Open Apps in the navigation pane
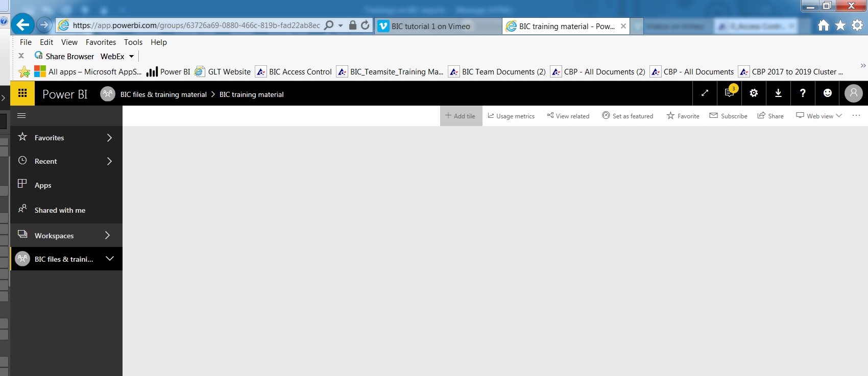Screen dimensions: 868x376 tap(66, 185)
